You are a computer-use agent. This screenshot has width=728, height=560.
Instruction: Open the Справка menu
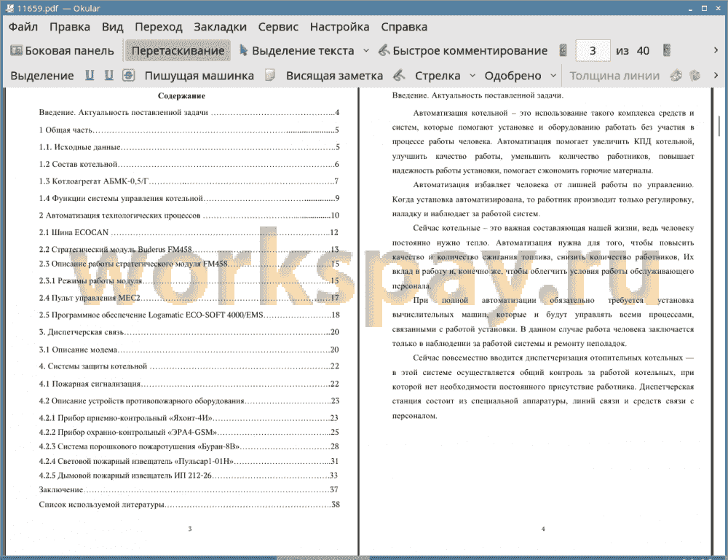pyautogui.click(x=404, y=27)
